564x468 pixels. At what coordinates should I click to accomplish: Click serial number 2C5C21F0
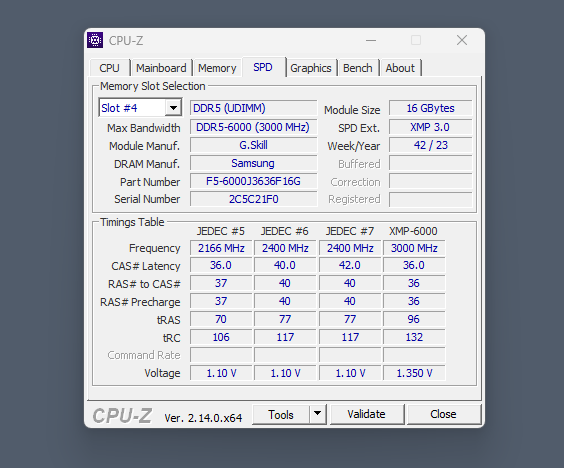[x=254, y=199]
